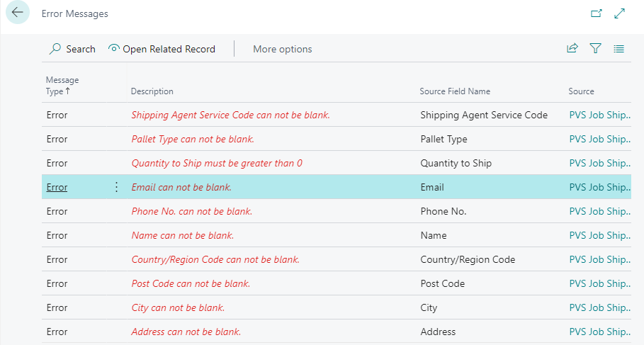The width and height of the screenshot is (644, 345).
Task: Open PVS Job Ship link in Country/Region Code row
Action: 599,259
